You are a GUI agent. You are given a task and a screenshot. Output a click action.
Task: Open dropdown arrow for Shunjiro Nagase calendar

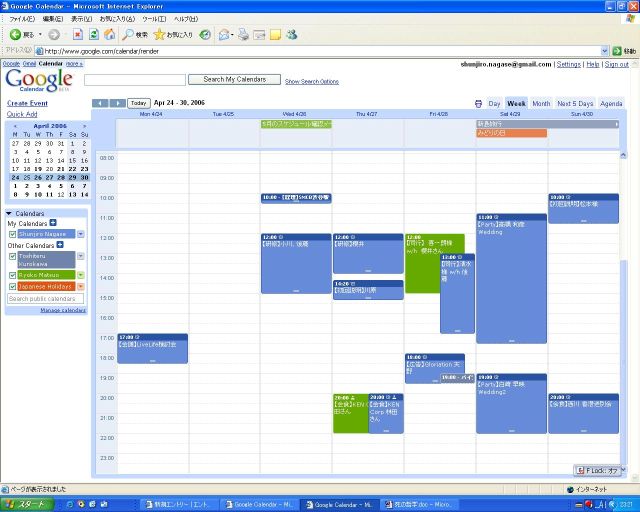pyautogui.click(x=81, y=234)
